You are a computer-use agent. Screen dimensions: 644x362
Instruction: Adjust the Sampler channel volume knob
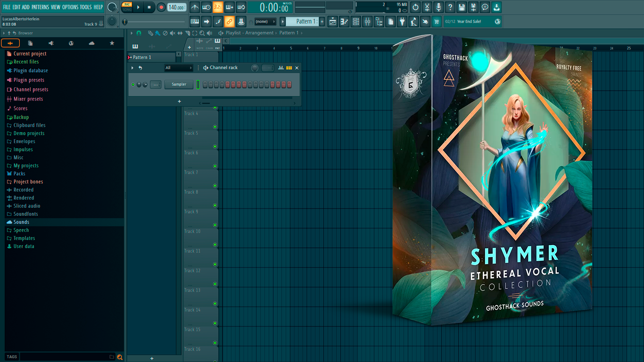(x=145, y=84)
